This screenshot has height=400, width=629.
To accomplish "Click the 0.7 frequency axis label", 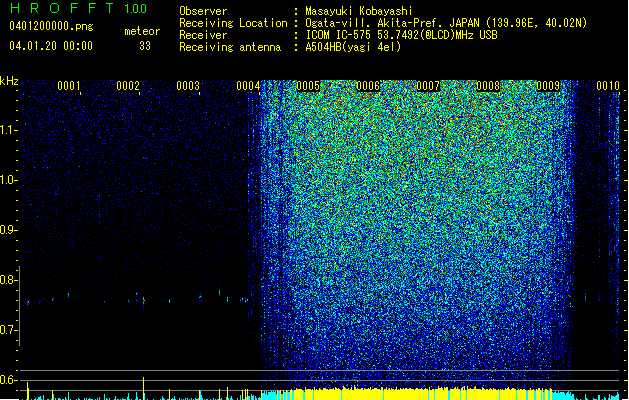I will coord(8,330).
